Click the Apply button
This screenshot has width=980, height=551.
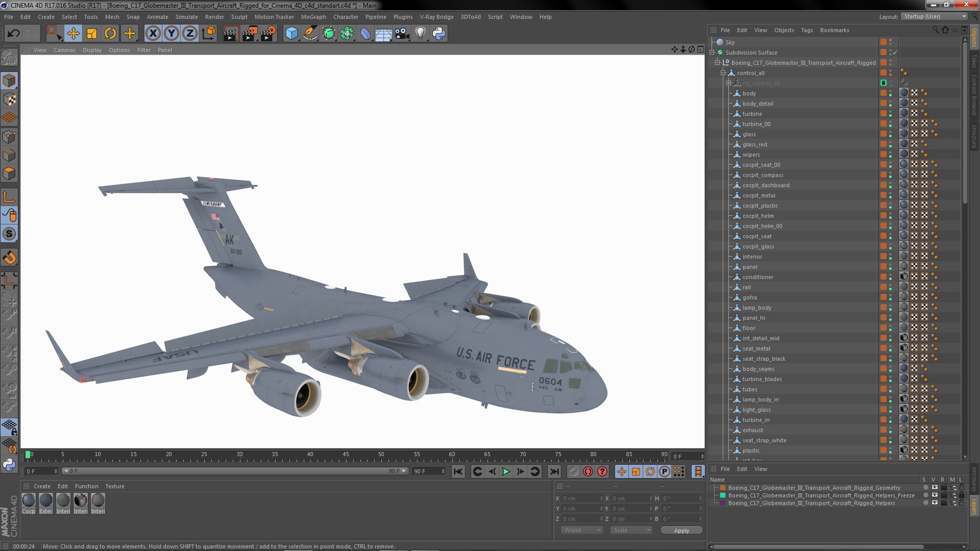pyautogui.click(x=681, y=531)
